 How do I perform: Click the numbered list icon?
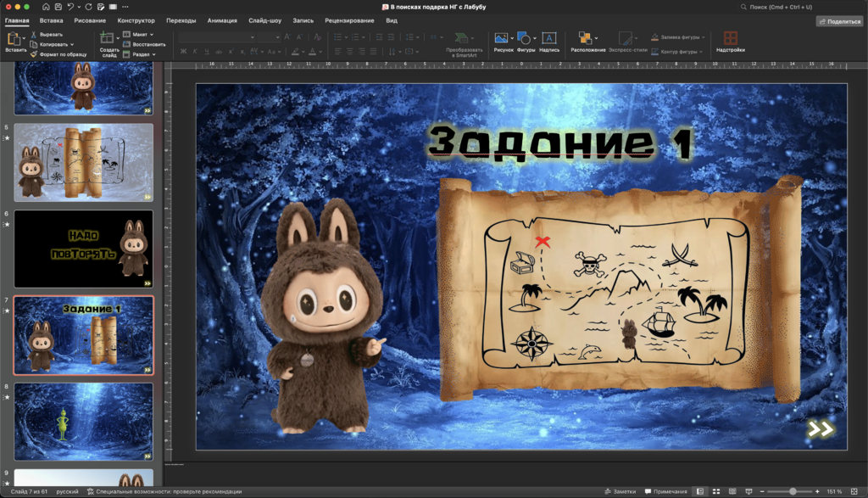click(355, 37)
